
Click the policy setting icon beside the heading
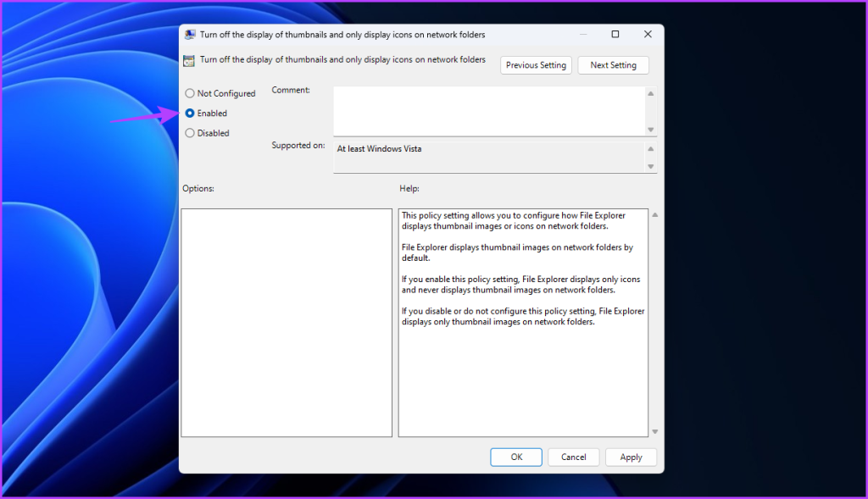(x=189, y=60)
